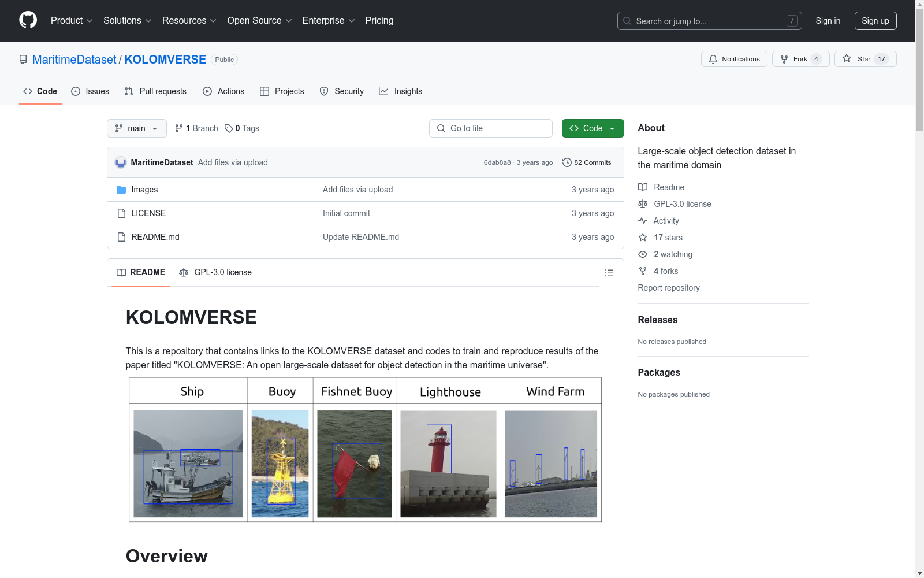Expand the Enterprise menu
Screen dimensions: 924x578
click(x=329, y=20)
